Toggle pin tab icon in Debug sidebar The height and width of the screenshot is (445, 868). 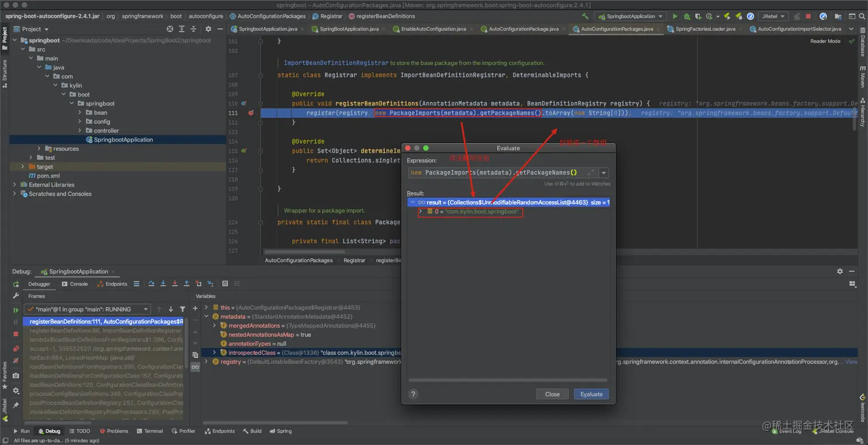[16, 405]
